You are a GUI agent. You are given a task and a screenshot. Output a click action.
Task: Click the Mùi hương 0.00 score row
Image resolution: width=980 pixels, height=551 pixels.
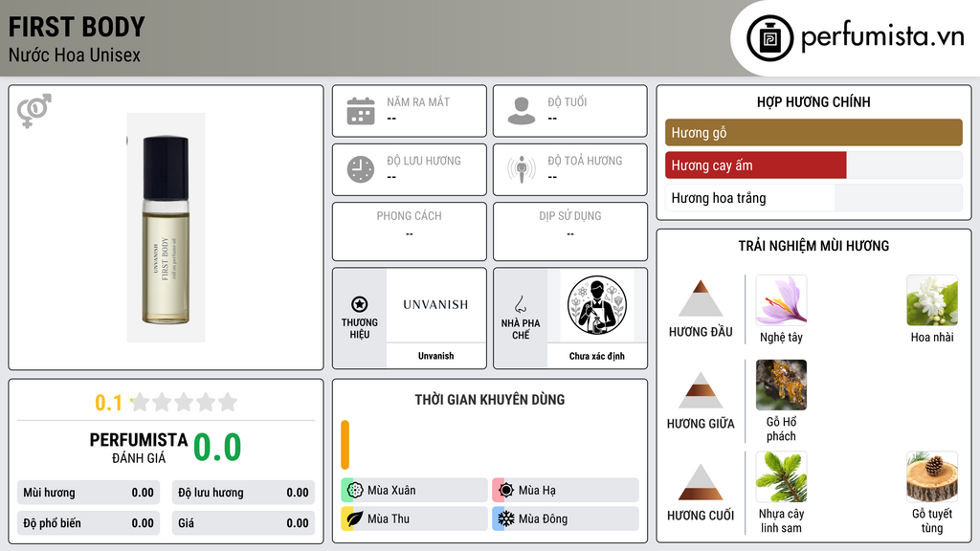coord(88,493)
